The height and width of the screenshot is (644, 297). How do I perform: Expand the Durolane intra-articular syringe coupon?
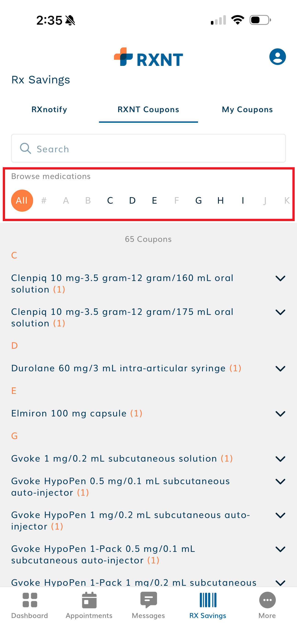point(280,369)
